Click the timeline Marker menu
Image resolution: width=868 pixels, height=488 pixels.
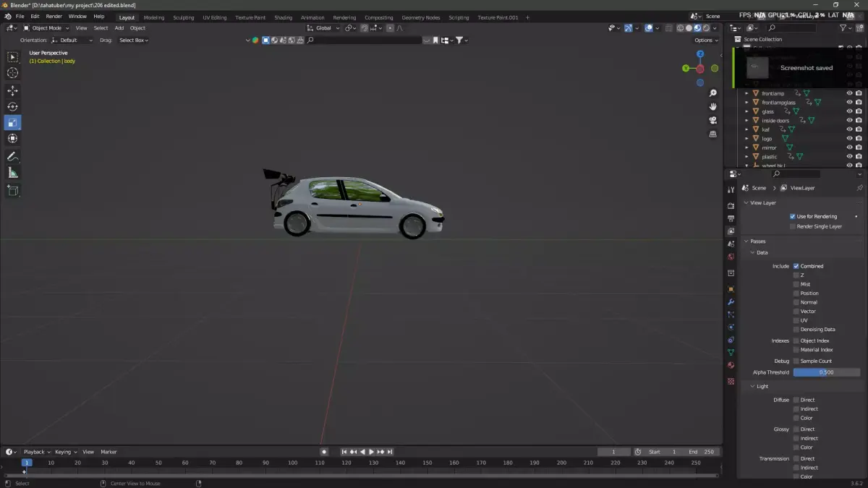pyautogui.click(x=109, y=452)
